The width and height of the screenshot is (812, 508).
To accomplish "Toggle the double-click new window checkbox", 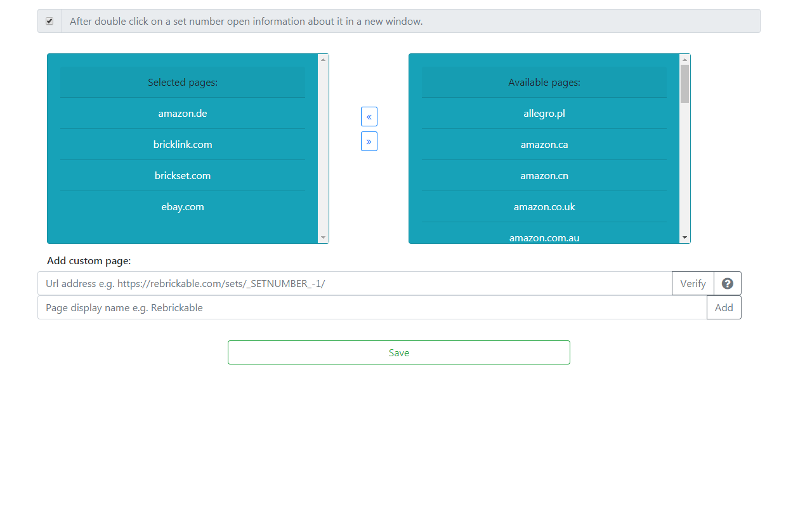I will click(x=49, y=21).
